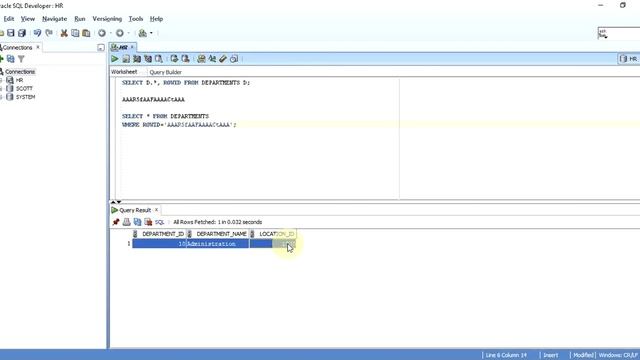Click the SQL Tuning Advisor icon
This screenshot has height=360, width=640.
[159, 59]
